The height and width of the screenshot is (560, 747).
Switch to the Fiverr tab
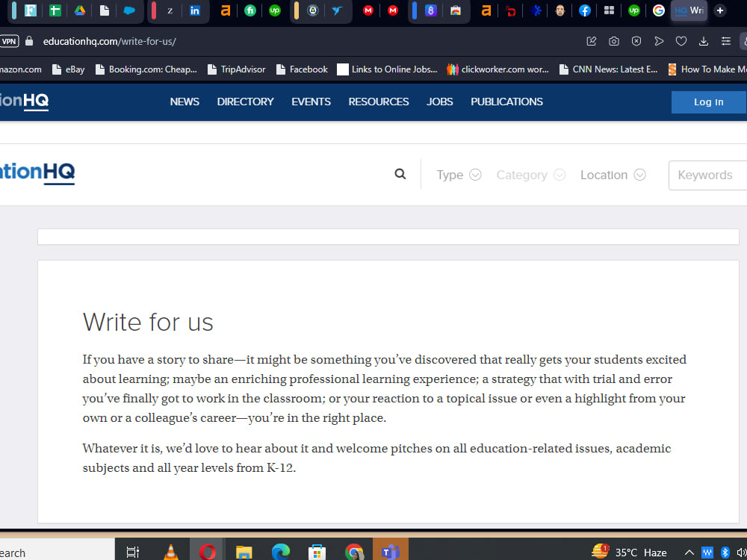[x=250, y=10]
